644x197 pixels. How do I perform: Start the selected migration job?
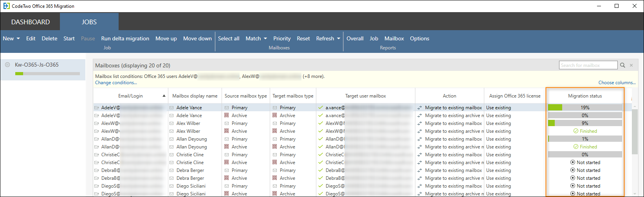tap(69, 38)
